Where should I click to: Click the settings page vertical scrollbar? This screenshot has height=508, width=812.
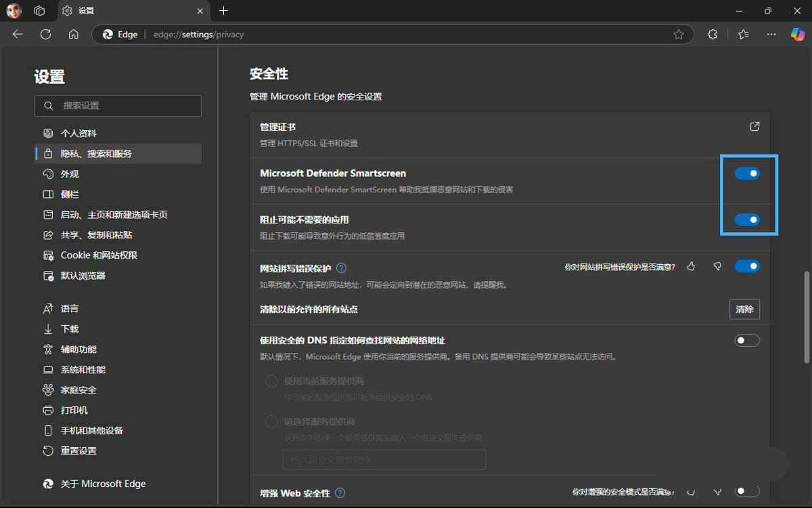pyautogui.click(x=805, y=317)
